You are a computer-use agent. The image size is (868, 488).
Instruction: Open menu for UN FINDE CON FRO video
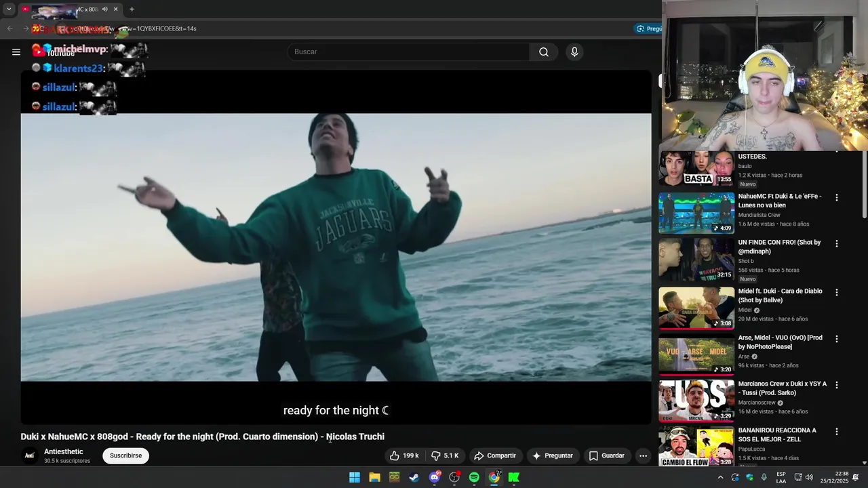(x=836, y=244)
